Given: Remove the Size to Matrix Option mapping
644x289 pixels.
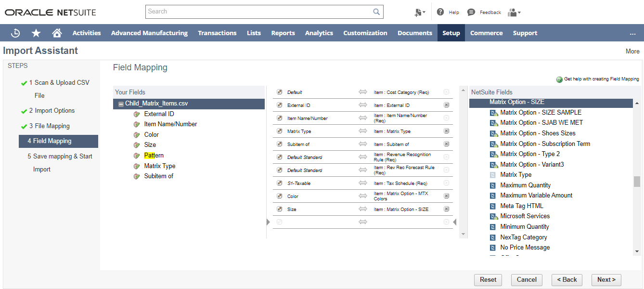Looking at the screenshot, I should coord(446,209).
